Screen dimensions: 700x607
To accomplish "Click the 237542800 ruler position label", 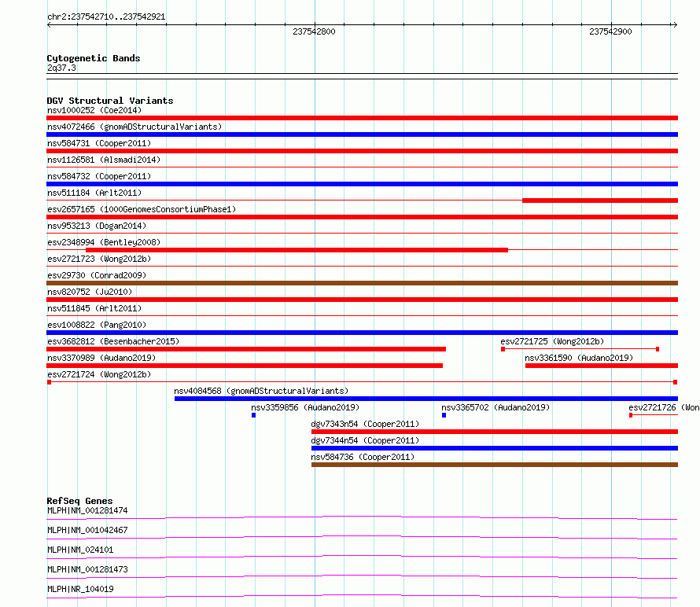I will pyautogui.click(x=314, y=31).
